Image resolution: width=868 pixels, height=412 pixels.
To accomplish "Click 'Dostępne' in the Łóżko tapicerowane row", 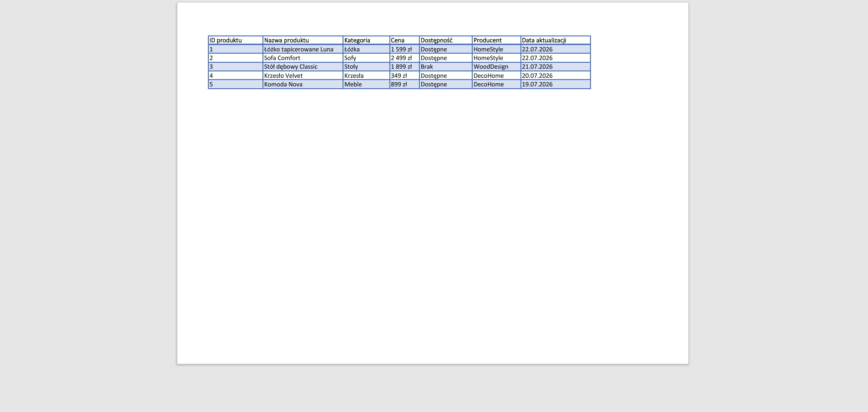I will pos(446,49).
